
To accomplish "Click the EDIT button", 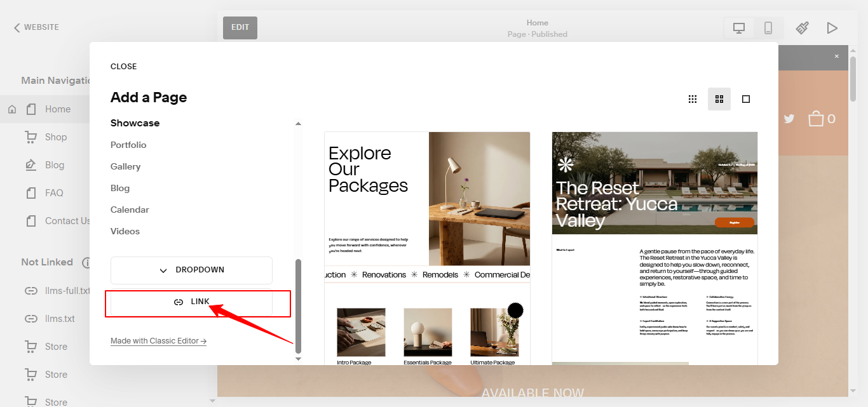I will pos(240,28).
